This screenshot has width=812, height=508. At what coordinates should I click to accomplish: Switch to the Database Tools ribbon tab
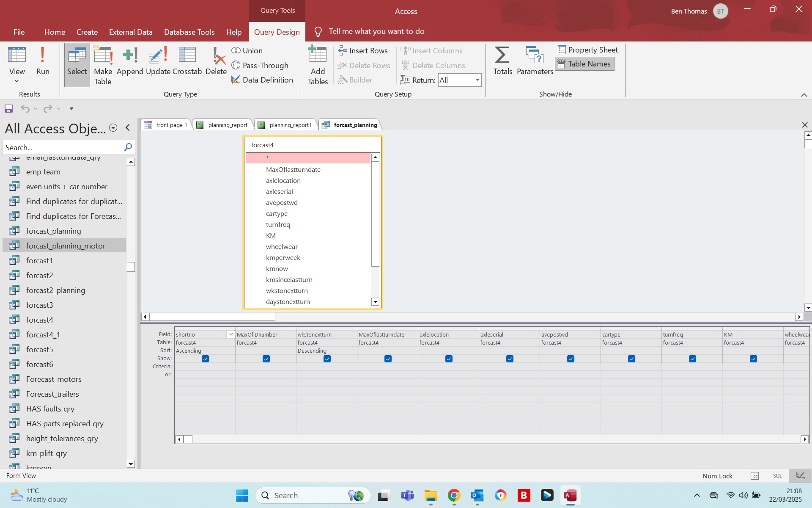[189, 32]
